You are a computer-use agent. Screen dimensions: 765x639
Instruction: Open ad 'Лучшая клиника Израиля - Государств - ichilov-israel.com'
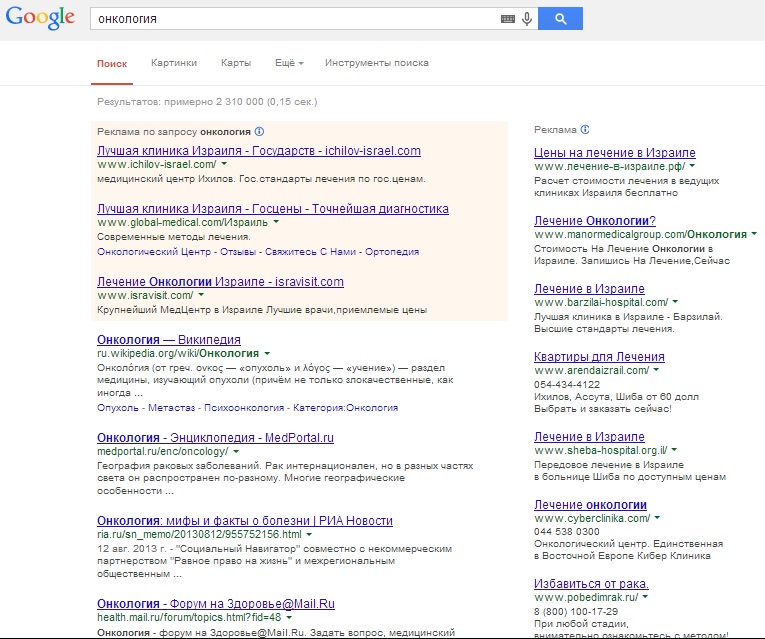tap(259, 151)
